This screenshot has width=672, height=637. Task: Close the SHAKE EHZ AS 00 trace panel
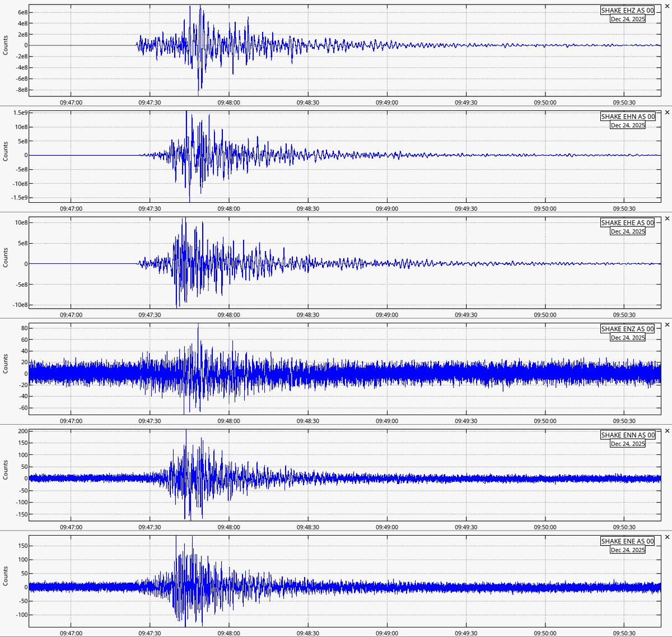[x=667, y=6]
